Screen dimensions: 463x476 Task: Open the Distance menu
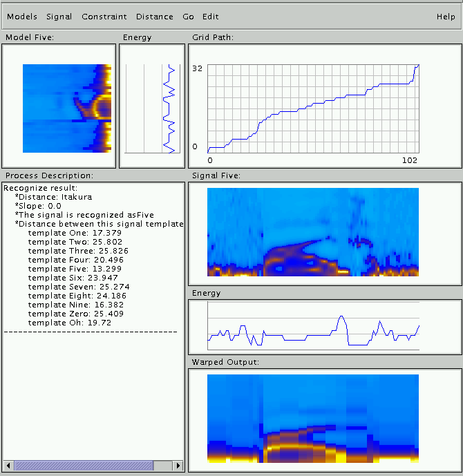point(155,17)
